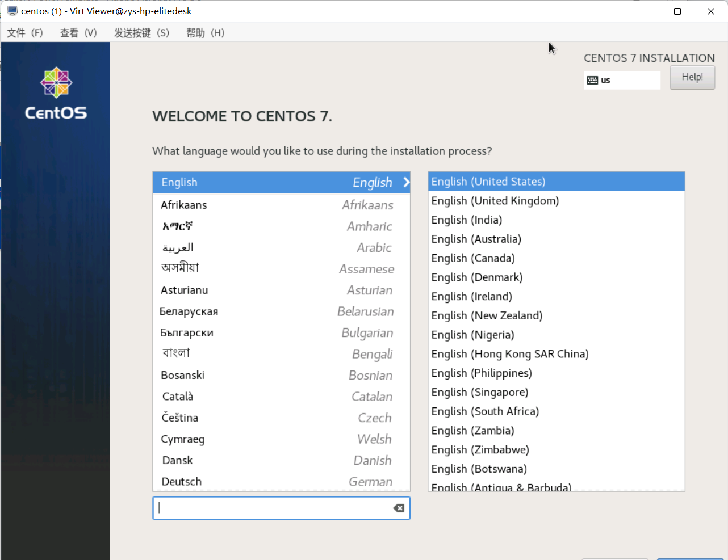Image resolution: width=728 pixels, height=560 pixels.
Task: Open the 文件 (F) menu
Action: click(x=25, y=33)
